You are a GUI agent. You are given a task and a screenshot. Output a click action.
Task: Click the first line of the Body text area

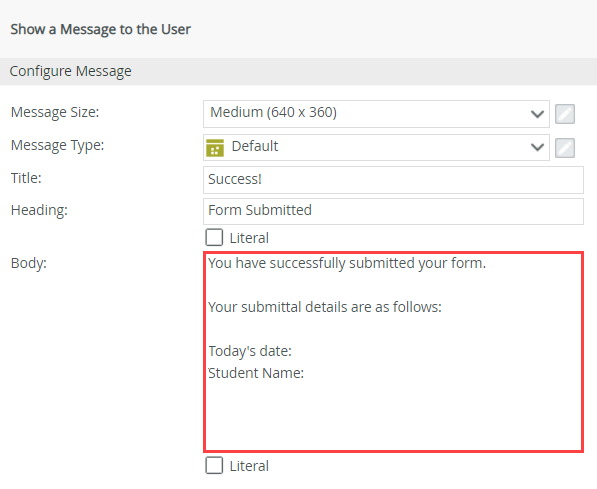click(347, 263)
